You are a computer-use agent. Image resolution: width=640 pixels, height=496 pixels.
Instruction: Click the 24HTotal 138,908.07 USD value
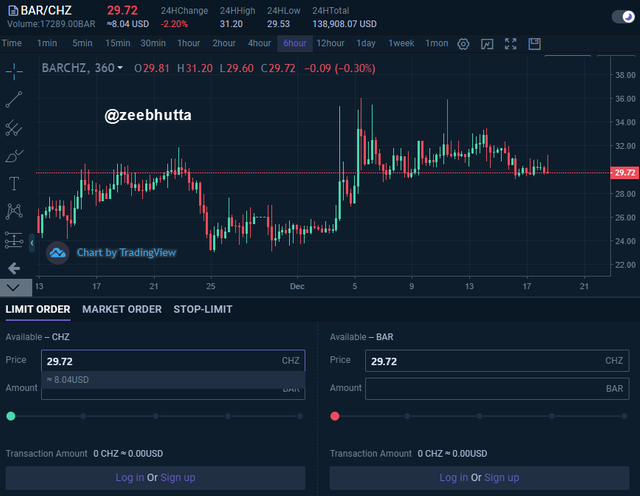click(x=344, y=24)
